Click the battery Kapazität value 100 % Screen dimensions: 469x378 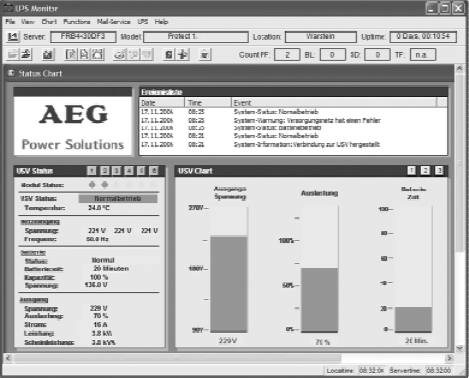99,277
